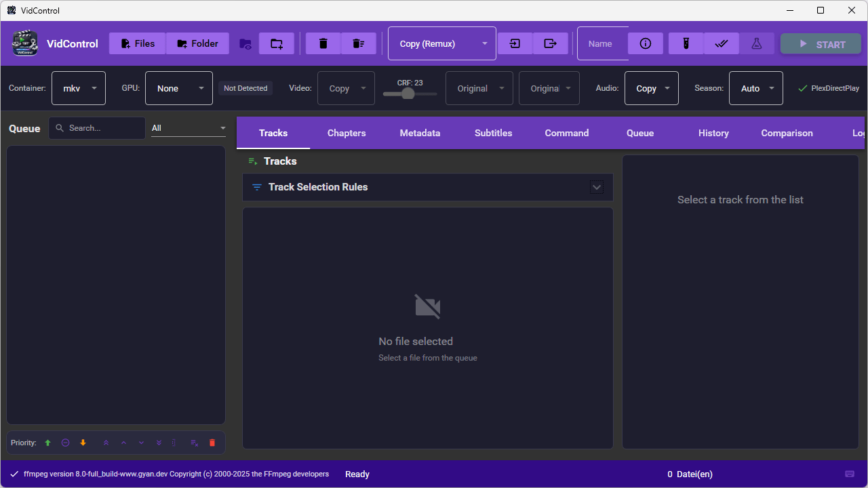Switch to the Chapters tab
The height and width of the screenshot is (488, 868).
pyautogui.click(x=347, y=133)
